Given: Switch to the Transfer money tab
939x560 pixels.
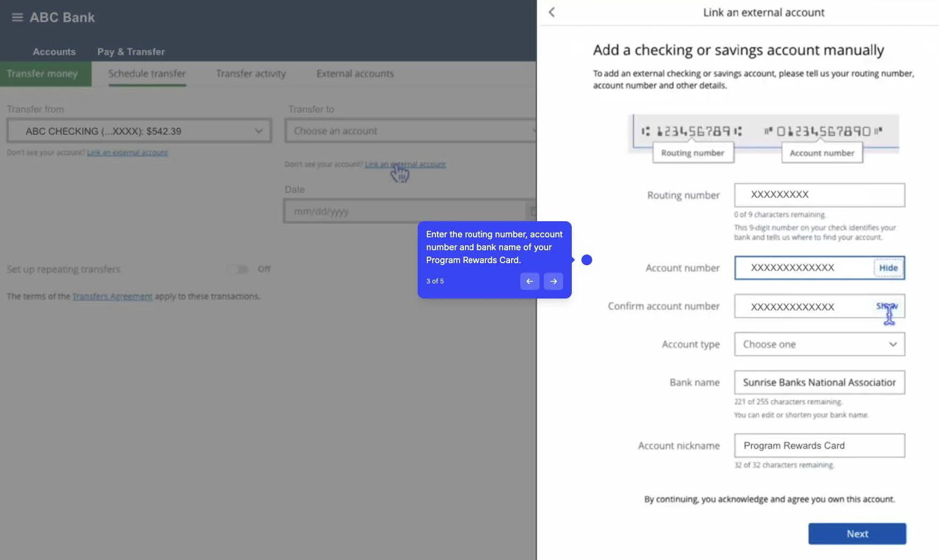Looking at the screenshot, I should 46,74.
